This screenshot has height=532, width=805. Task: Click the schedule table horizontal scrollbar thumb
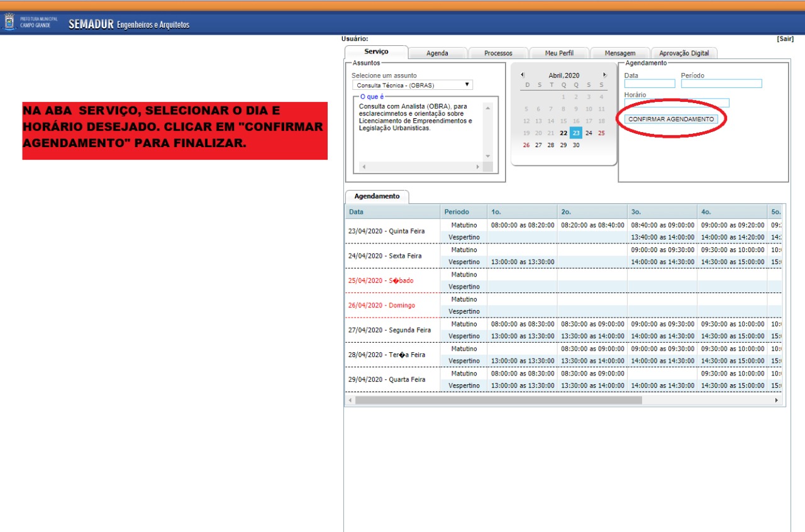(x=499, y=400)
